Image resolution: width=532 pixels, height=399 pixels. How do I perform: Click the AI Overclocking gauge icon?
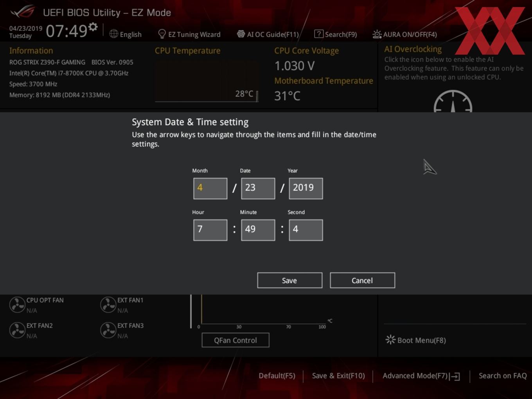click(x=453, y=102)
